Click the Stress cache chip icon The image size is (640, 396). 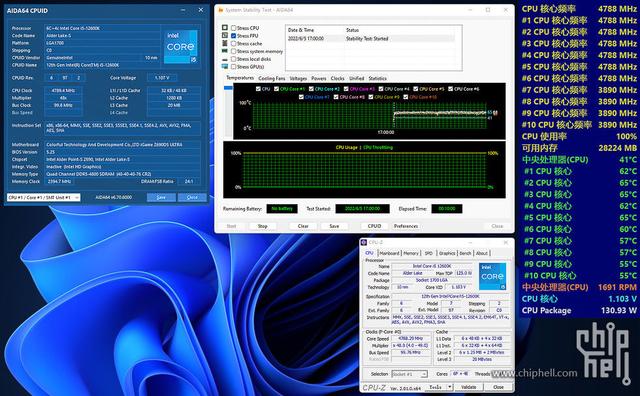point(225,43)
